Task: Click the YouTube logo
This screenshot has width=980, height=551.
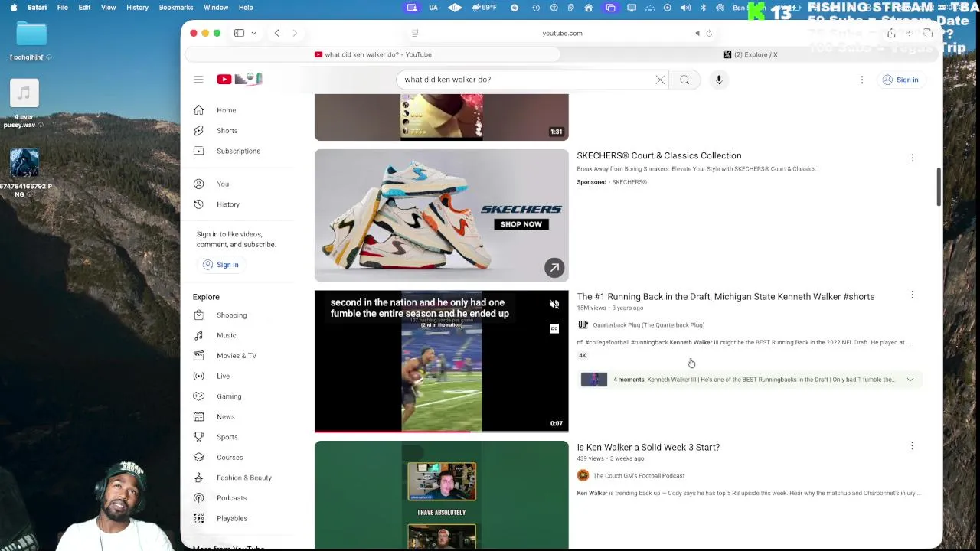Action: pyautogui.click(x=240, y=79)
